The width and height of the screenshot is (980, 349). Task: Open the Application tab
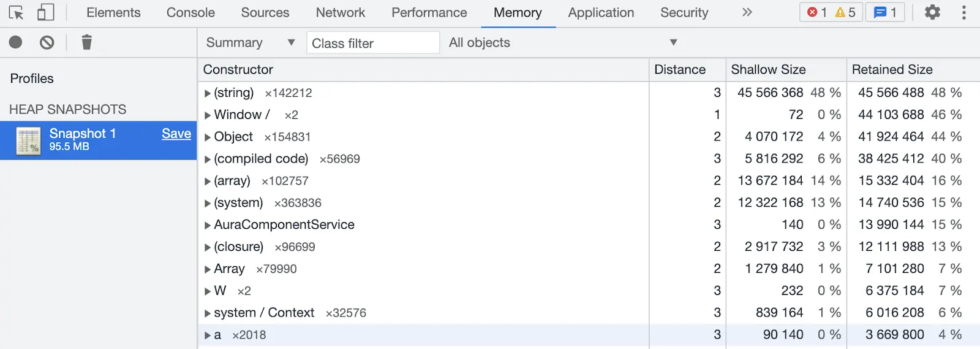click(x=601, y=13)
